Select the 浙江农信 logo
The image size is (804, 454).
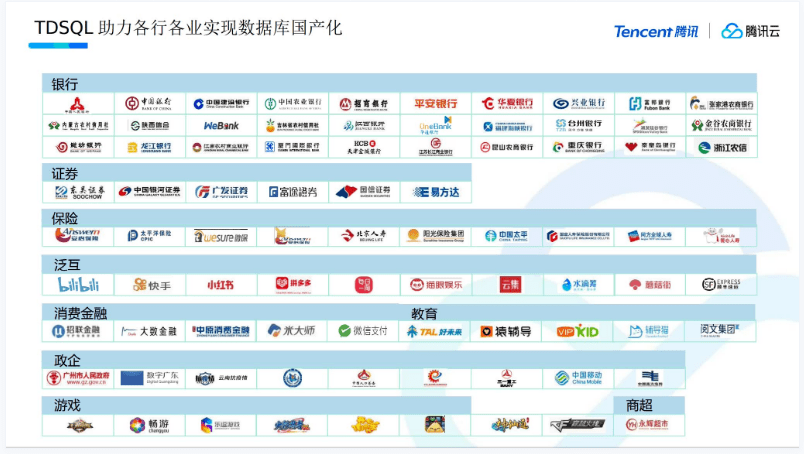coord(722,148)
